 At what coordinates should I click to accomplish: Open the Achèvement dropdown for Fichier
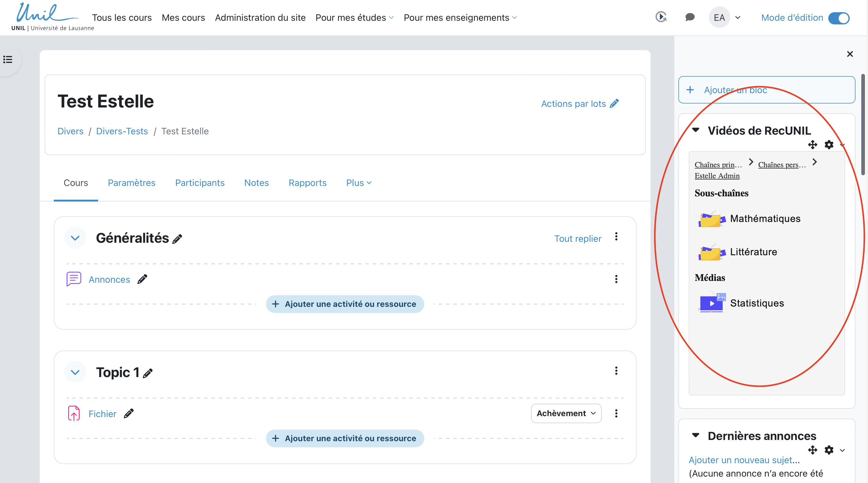(566, 413)
